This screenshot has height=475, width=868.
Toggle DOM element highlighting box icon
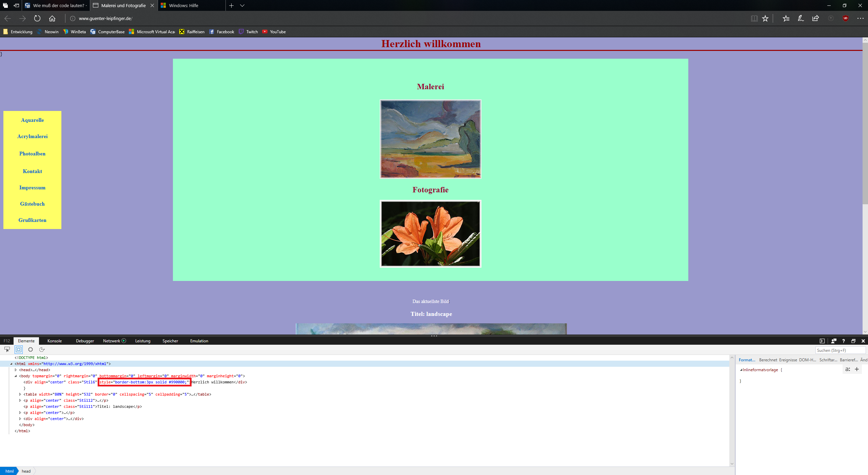coord(19,349)
